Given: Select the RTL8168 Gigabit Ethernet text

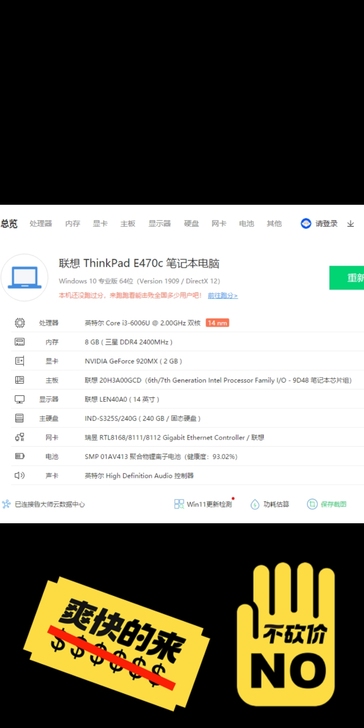Looking at the screenshot, I should pyautogui.click(x=175, y=437).
